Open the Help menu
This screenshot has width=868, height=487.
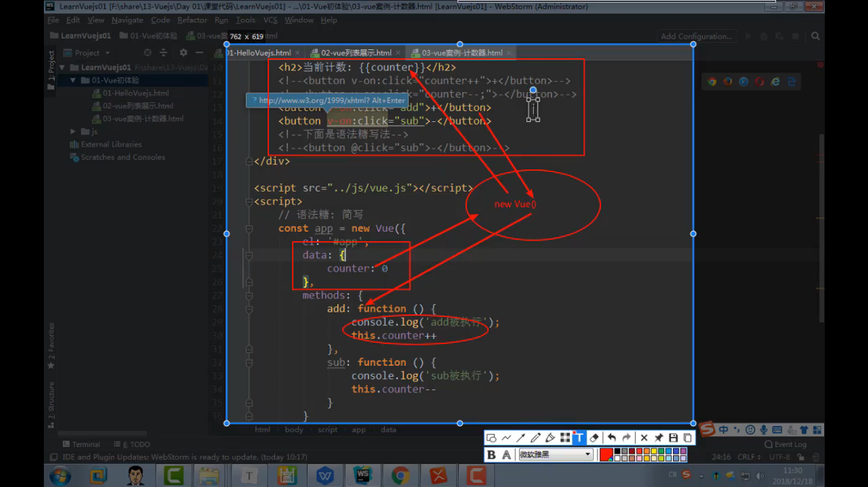[x=329, y=20]
